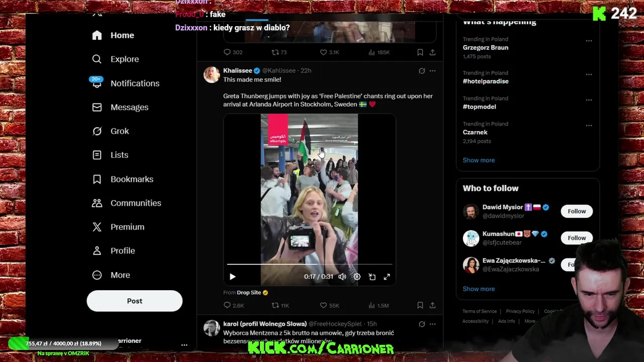Open options for #topmodel trend
This screenshot has height=362, width=644.
click(589, 100)
